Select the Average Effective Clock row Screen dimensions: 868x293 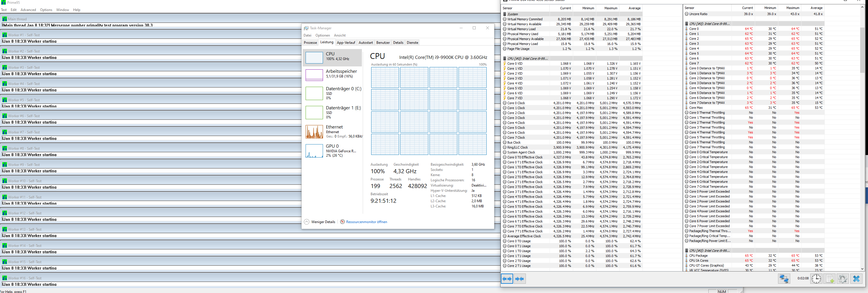572,236
